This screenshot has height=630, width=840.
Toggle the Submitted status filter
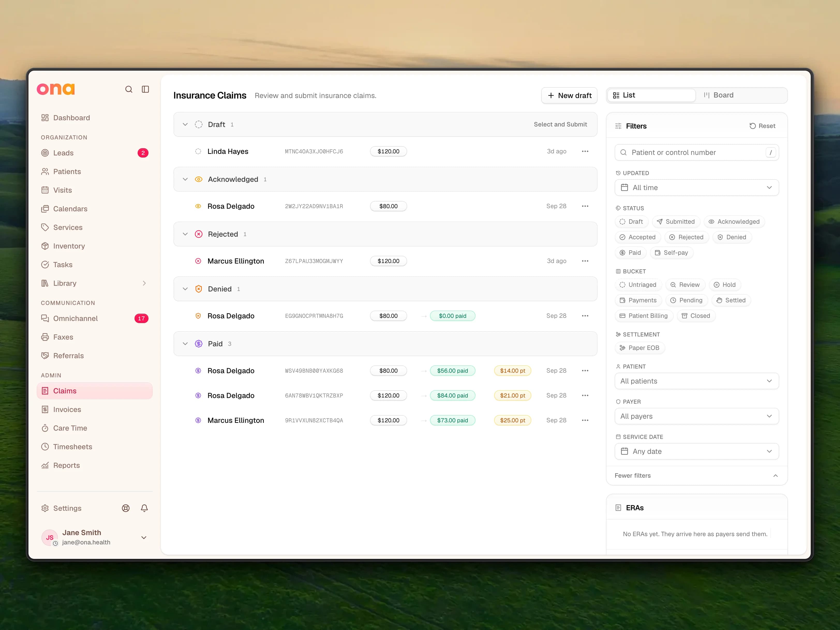pos(676,222)
